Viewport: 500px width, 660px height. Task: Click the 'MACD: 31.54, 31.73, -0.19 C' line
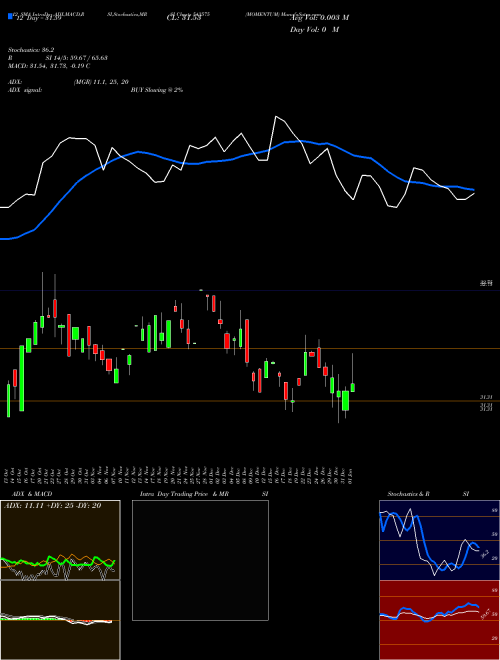tap(49, 66)
